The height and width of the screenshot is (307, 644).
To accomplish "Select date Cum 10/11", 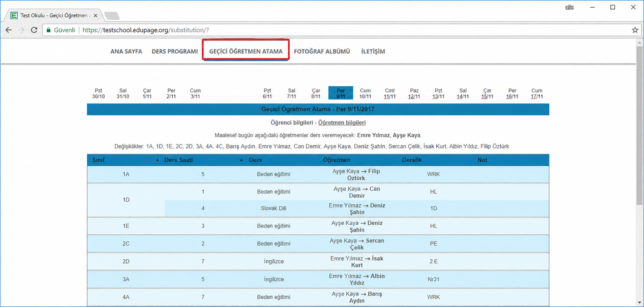I will [365, 94].
